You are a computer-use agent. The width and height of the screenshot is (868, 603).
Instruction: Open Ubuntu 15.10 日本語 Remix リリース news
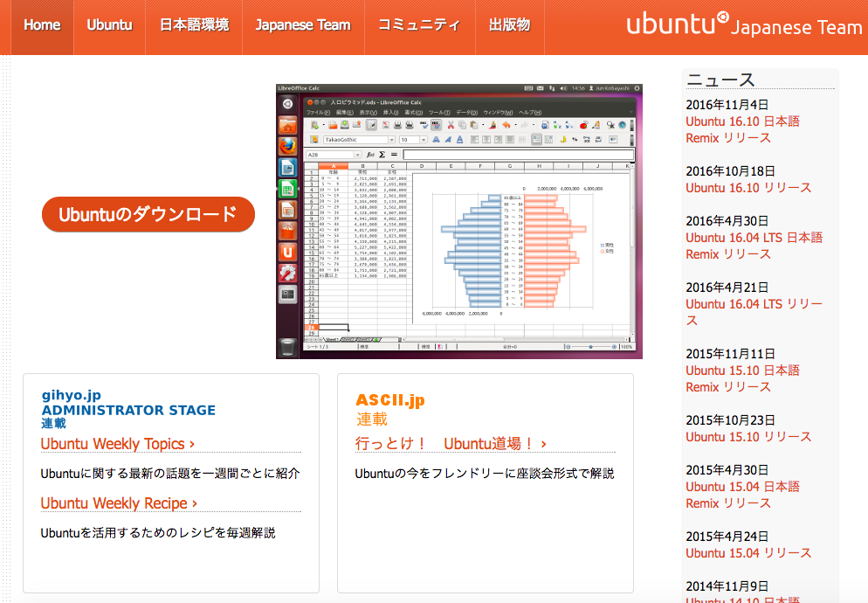tap(742, 379)
